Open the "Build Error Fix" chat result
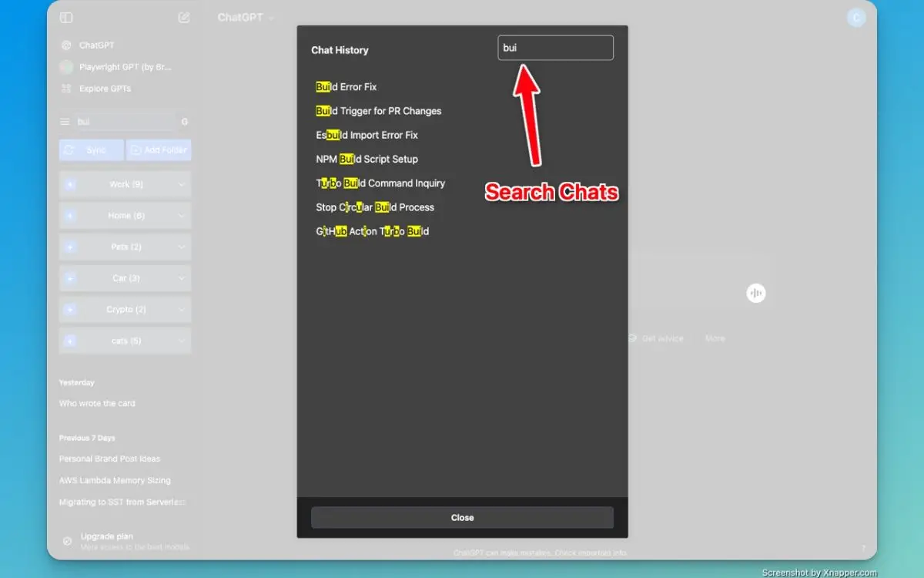924x578 pixels. (x=346, y=87)
